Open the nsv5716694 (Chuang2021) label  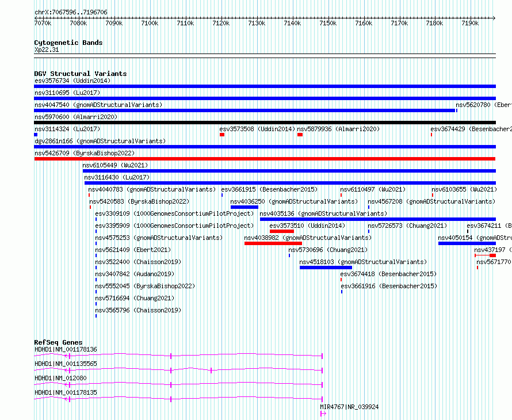135,298
